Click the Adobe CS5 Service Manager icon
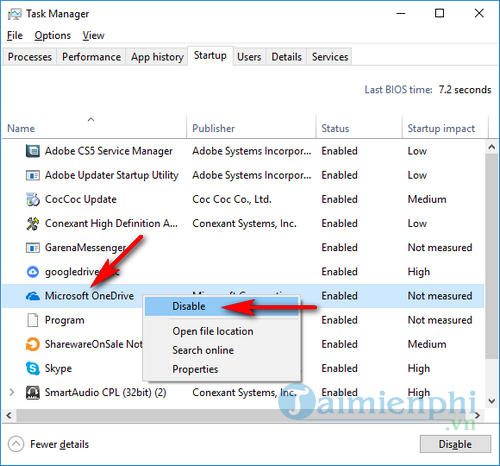 click(x=33, y=151)
